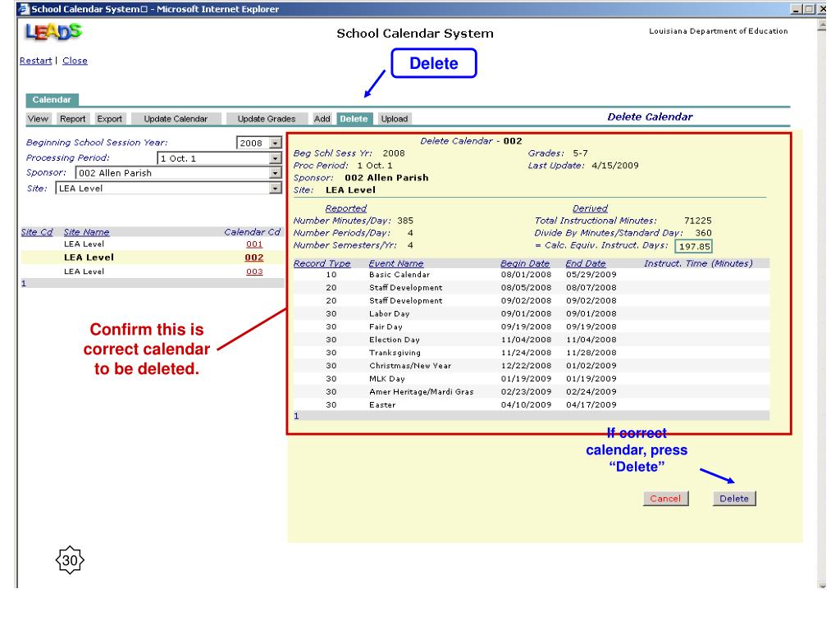The image size is (840, 630).
Task: Click the "12/22/2008" begin date cell
Action: point(526,366)
